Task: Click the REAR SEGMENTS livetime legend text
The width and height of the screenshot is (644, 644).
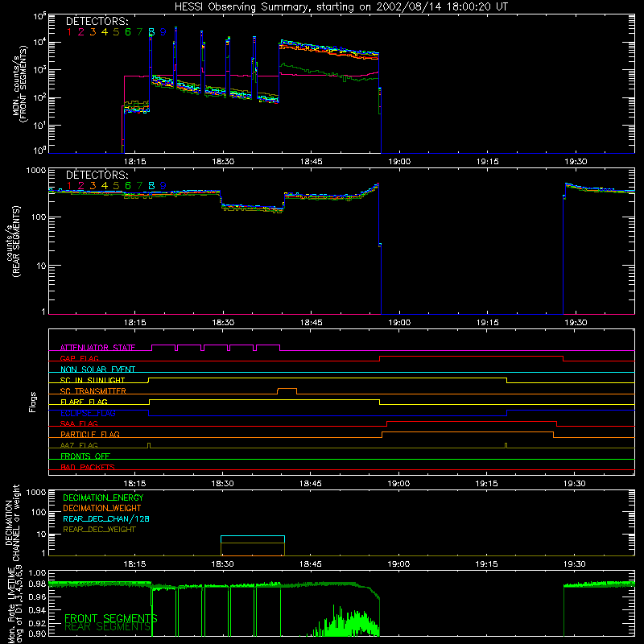Action: 108,627
